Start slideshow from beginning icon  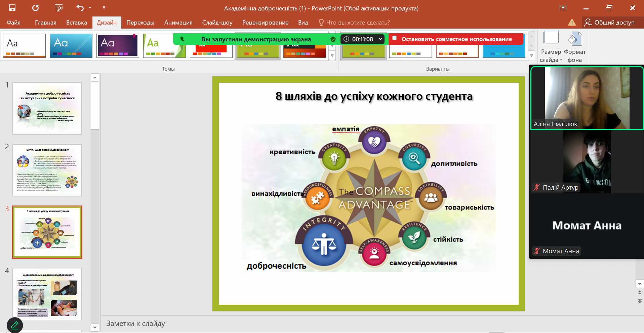coord(58,8)
